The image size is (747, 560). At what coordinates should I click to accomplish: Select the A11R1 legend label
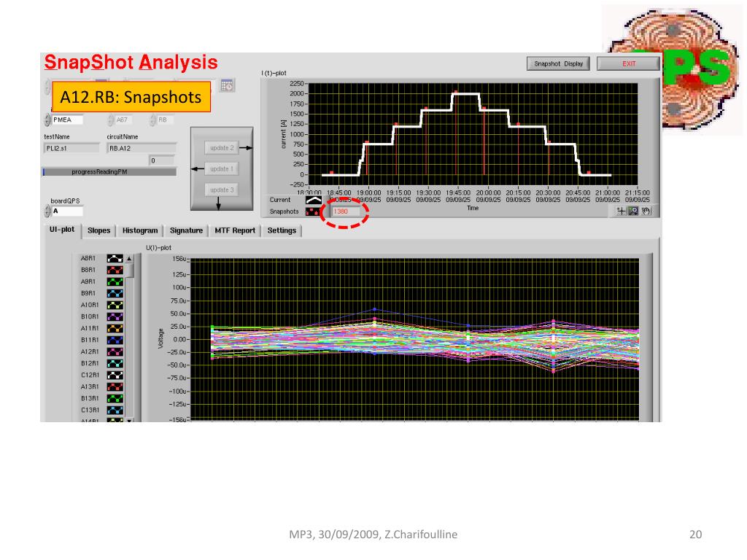(90, 328)
